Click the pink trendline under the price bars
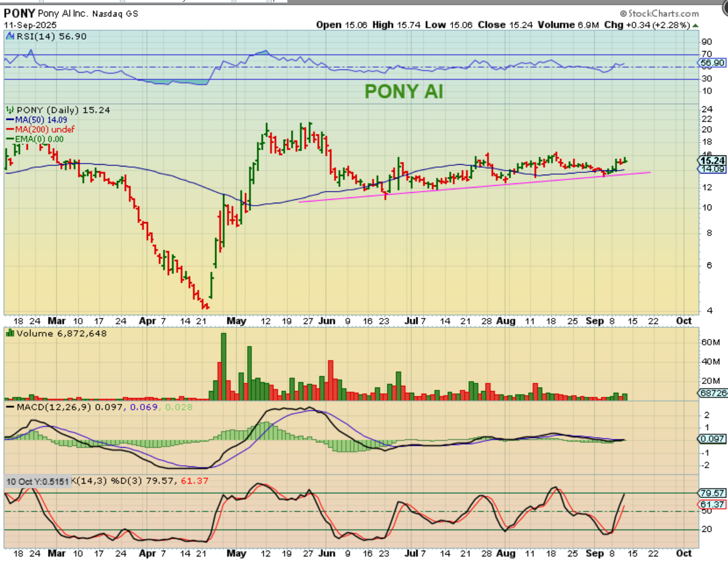The height and width of the screenshot is (561, 728). 475,187
